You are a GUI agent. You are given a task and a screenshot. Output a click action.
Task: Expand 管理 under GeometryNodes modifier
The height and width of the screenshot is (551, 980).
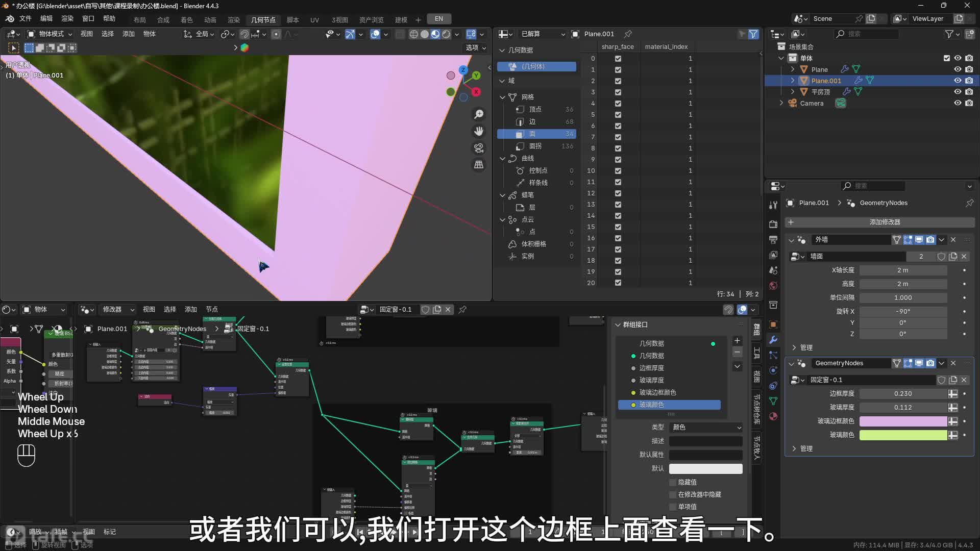(x=794, y=448)
